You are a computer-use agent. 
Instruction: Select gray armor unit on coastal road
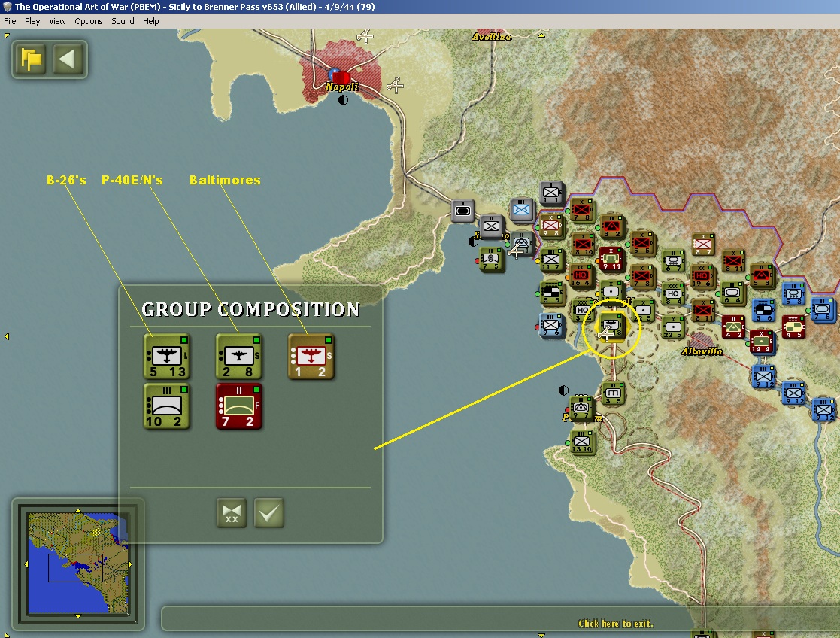[x=462, y=211]
